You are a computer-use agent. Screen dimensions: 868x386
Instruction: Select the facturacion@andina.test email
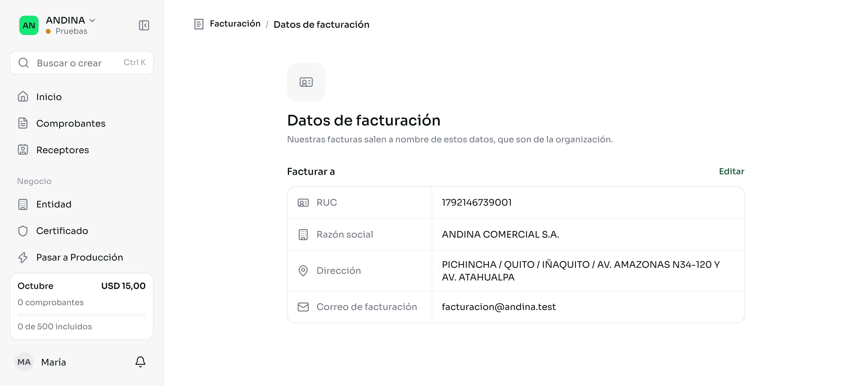[499, 307]
